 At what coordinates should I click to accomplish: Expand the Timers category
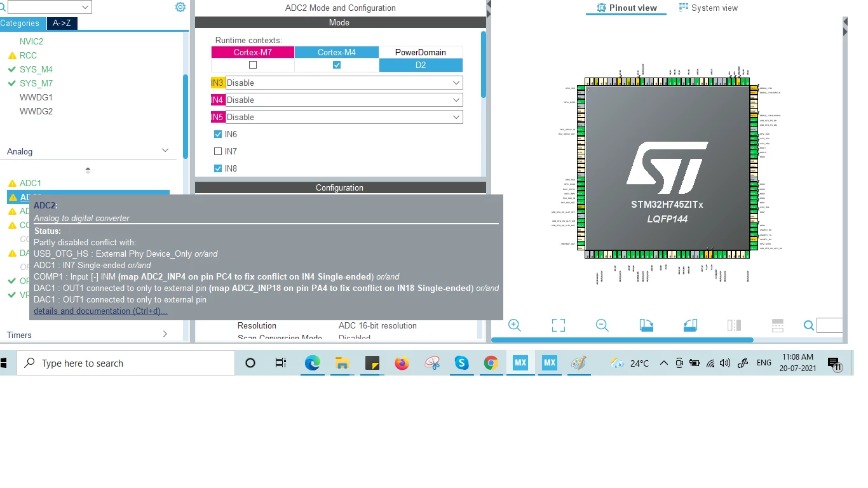(x=165, y=334)
